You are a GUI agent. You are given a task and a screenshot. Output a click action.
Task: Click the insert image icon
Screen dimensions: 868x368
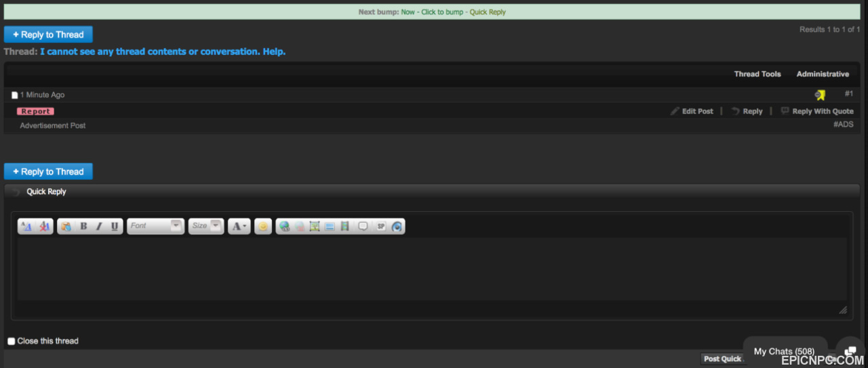[x=315, y=226]
